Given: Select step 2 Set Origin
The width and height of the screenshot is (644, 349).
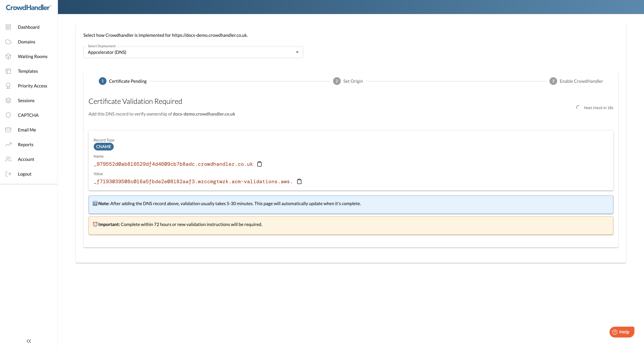Looking at the screenshot, I should point(348,81).
